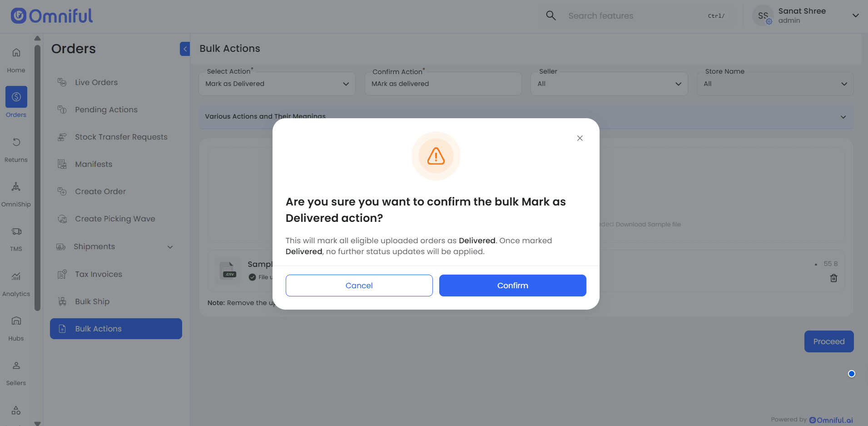Collapse the Orders side panel arrow
The height and width of the screenshot is (426, 868).
pos(185,49)
